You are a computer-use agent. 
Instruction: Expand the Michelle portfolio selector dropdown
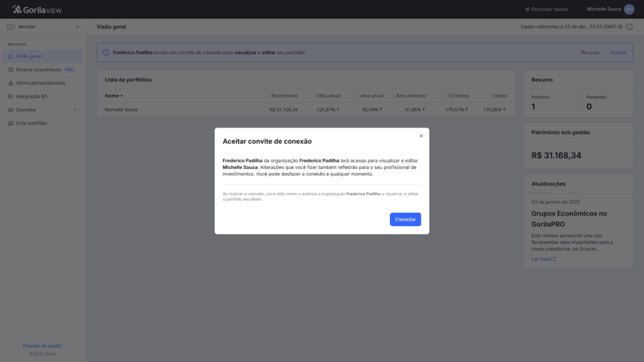click(77, 27)
